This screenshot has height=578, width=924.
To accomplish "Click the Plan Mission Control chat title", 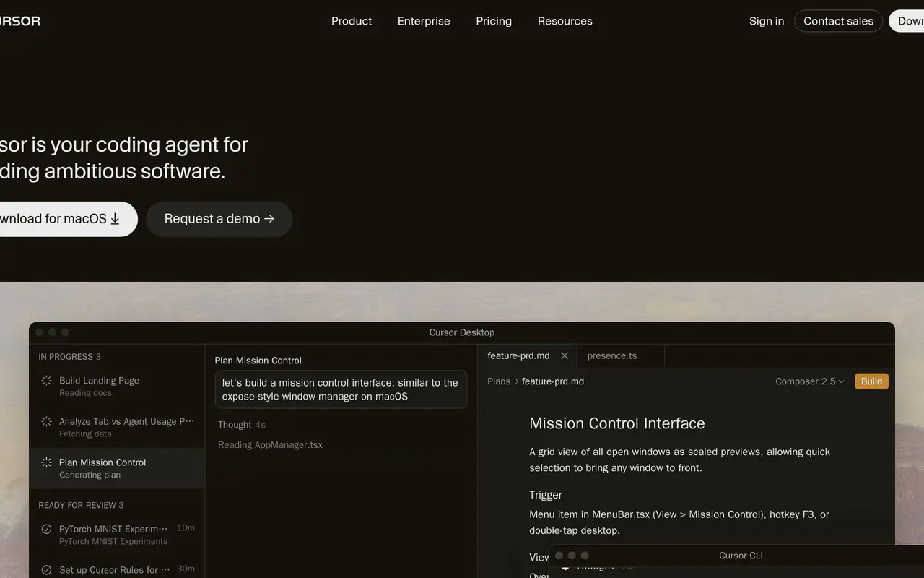I will [x=258, y=361].
